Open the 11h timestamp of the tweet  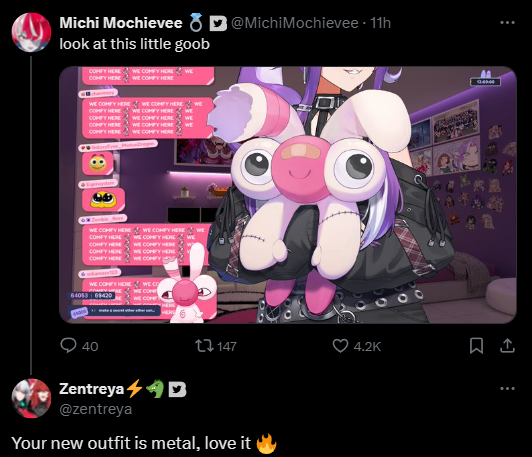point(380,23)
